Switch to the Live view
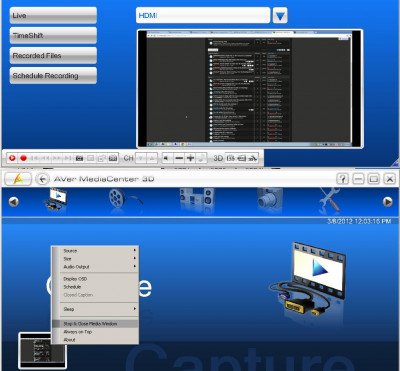 [x=53, y=15]
